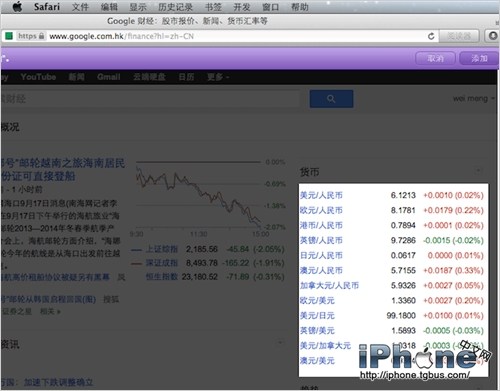This screenshot has height=391, width=500.
Task: Click the 上证综指 index link
Action: click(161, 249)
